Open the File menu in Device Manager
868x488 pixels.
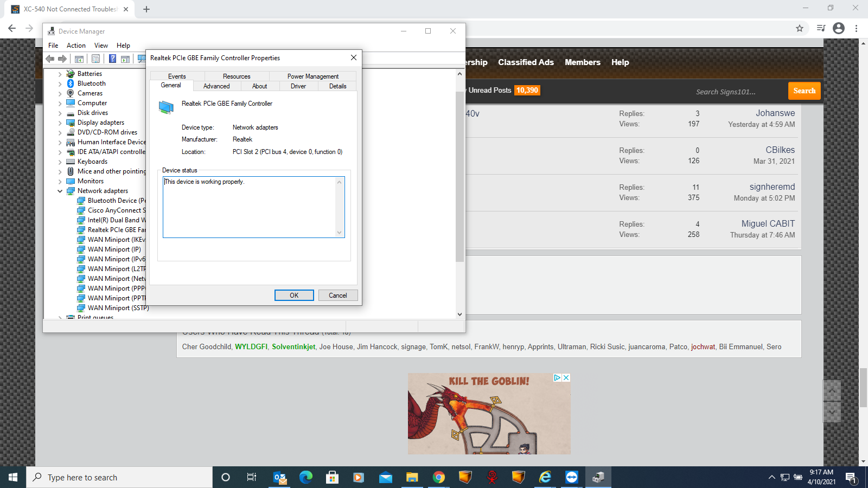click(x=53, y=46)
